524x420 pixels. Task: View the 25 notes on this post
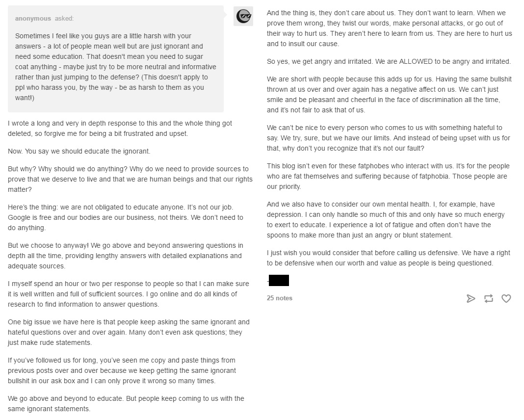click(279, 298)
